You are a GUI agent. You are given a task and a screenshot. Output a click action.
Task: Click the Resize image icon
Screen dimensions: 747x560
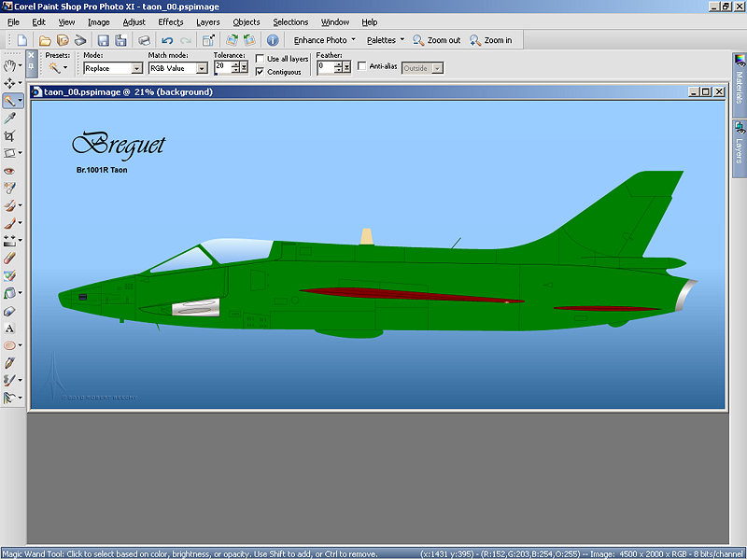coord(208,40)
